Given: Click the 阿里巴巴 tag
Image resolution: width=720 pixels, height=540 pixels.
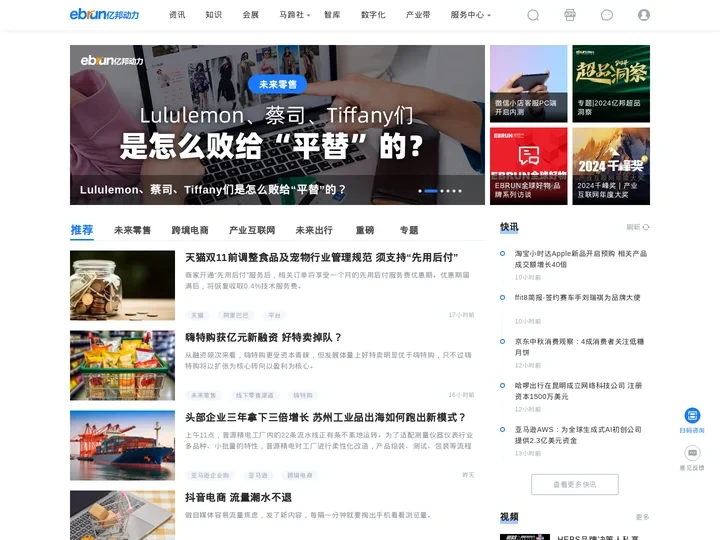Looking at the screenshot, I should pos(236,315).
